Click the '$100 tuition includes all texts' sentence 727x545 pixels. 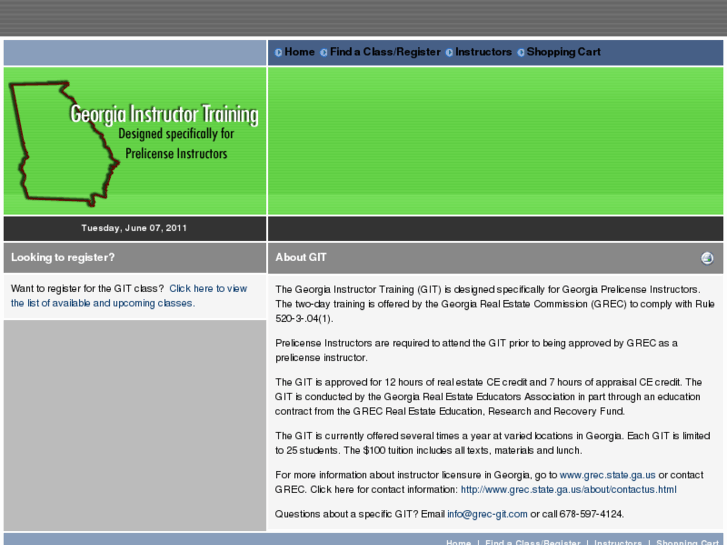tap(463, 450)
